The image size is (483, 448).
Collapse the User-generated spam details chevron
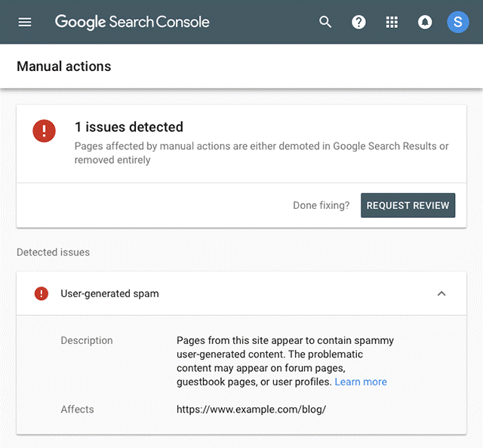[441, 293]
